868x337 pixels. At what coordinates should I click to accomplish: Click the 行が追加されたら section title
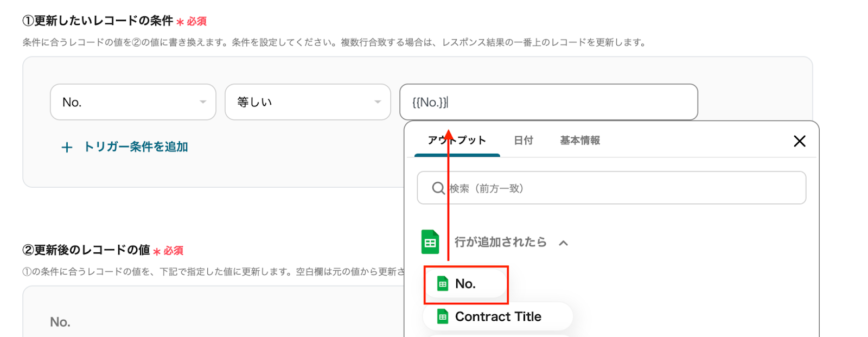point(500,242)
